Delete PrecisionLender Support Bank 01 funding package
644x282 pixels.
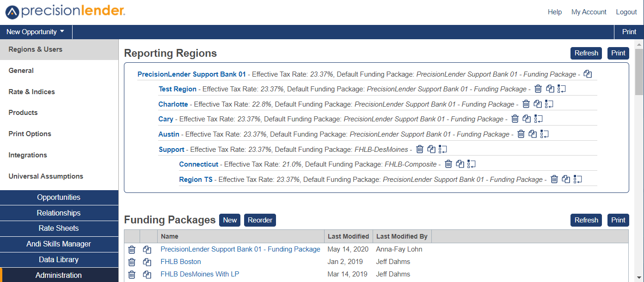132,249
